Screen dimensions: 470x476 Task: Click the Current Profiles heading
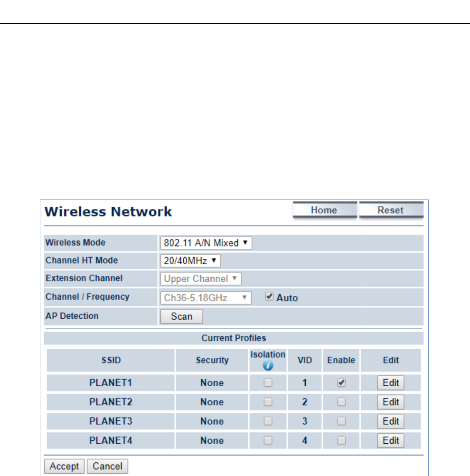(234, 338)
